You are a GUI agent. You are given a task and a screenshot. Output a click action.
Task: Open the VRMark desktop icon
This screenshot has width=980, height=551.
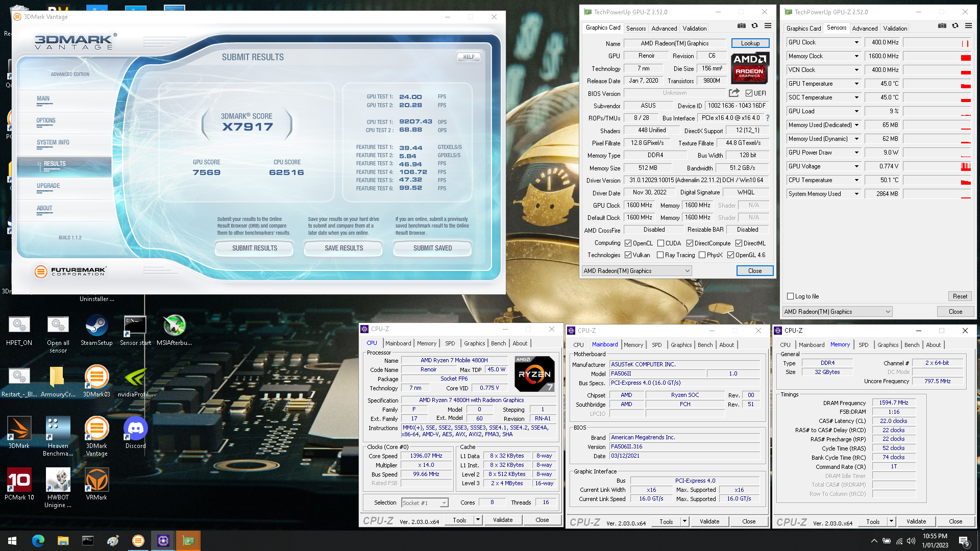(96, 485)
